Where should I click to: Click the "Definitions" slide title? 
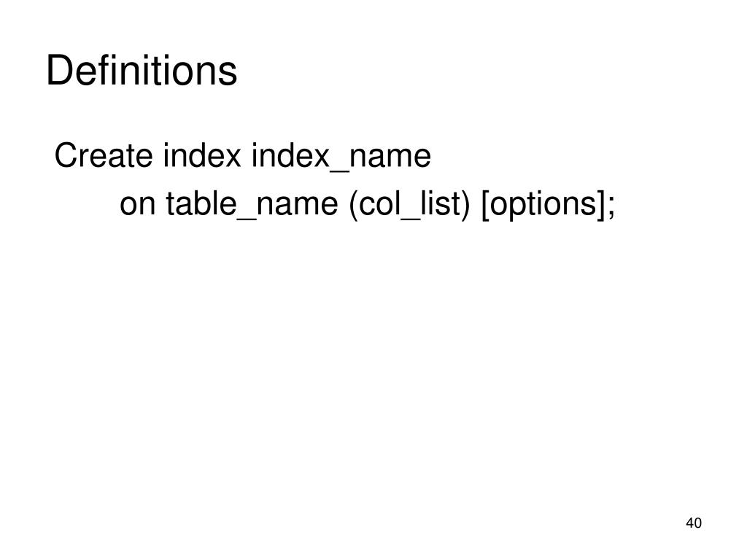(142, 71)
